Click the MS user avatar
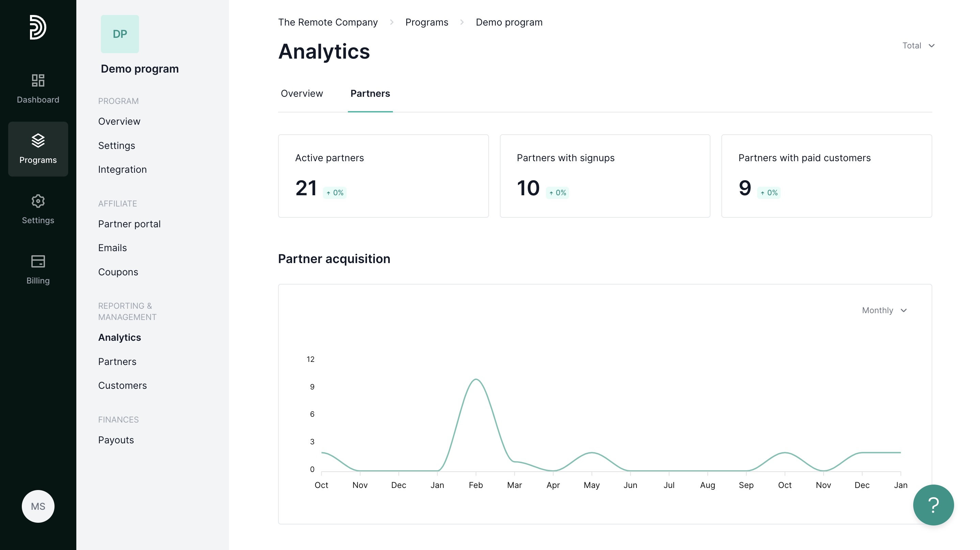Image resolution: width=980 pixels, height=550 pixels. (x=38, y=506)
